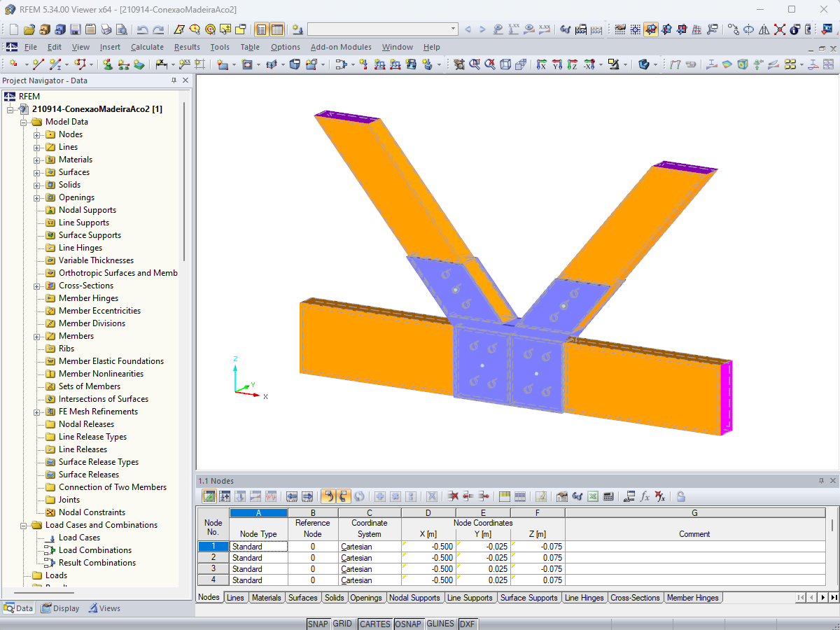
Task: Toggle SNAP in the status bar
Action: 318,624
